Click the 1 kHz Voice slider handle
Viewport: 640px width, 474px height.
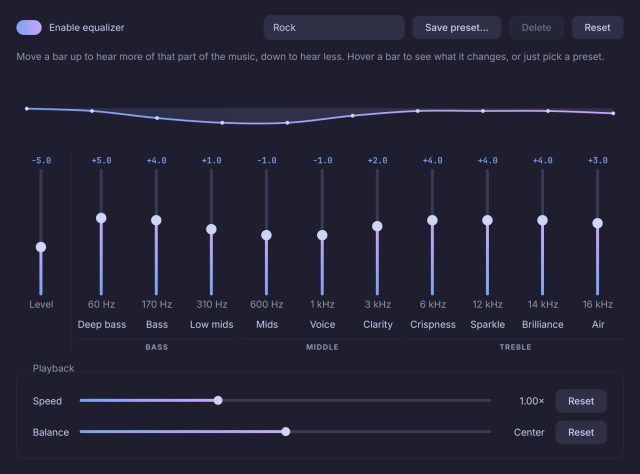(x=322, y=235)
